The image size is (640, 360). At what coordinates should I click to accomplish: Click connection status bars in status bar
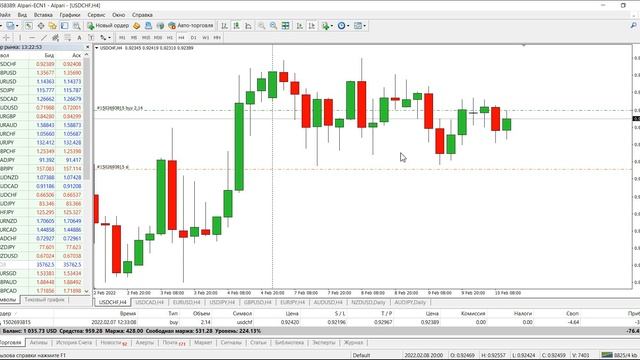pos(607,355)
